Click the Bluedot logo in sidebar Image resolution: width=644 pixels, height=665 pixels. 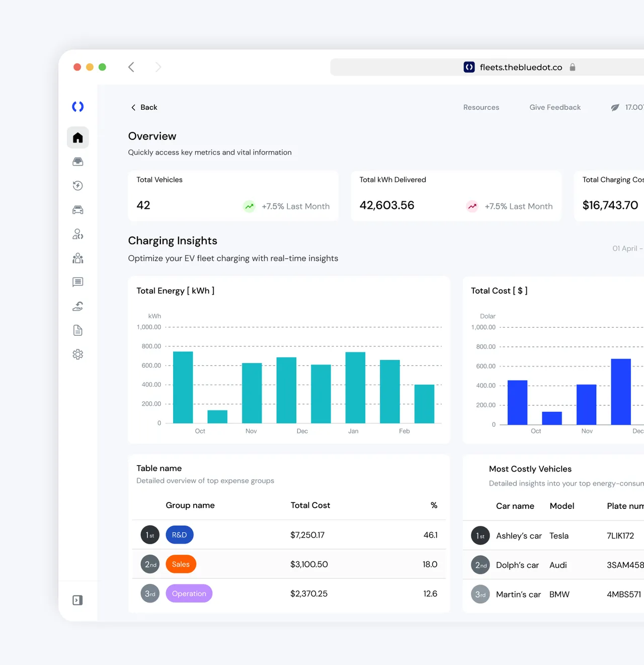tap(77, 107)
